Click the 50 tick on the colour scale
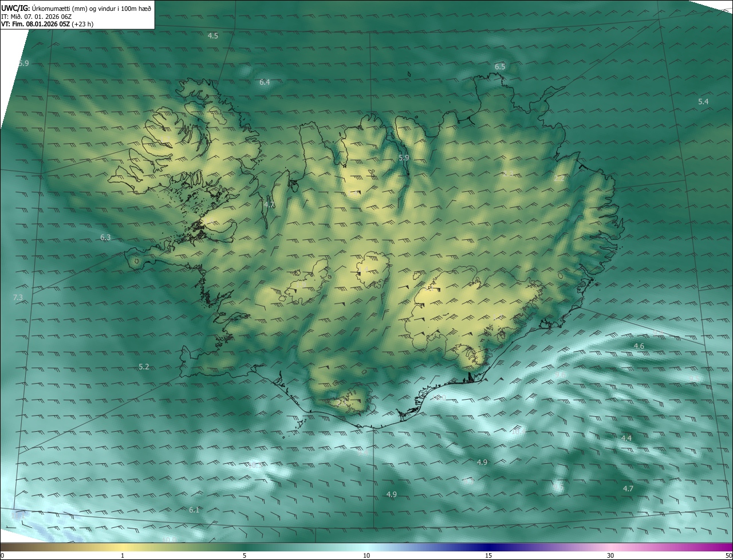Viewport: 733px width, 560px height. coord(728,555)
